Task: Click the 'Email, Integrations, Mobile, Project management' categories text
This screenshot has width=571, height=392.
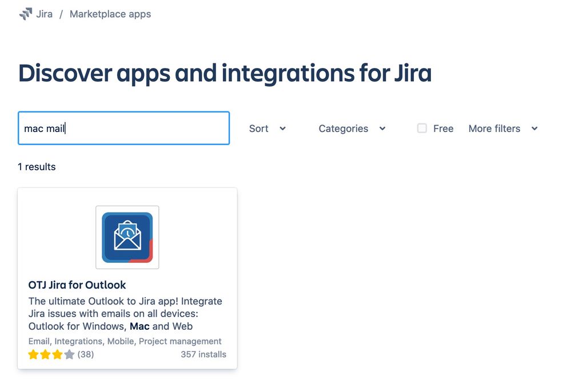Action: click(x=125, y=341)
